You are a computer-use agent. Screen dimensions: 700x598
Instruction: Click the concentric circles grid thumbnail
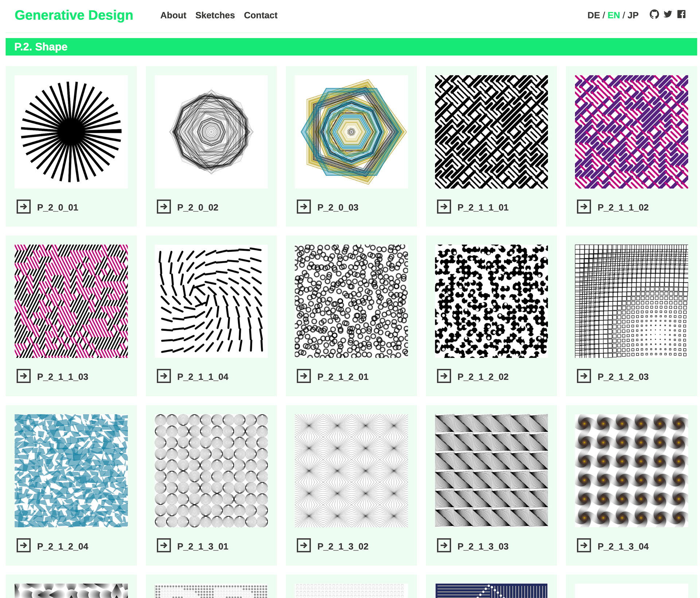tap(211, 471)
